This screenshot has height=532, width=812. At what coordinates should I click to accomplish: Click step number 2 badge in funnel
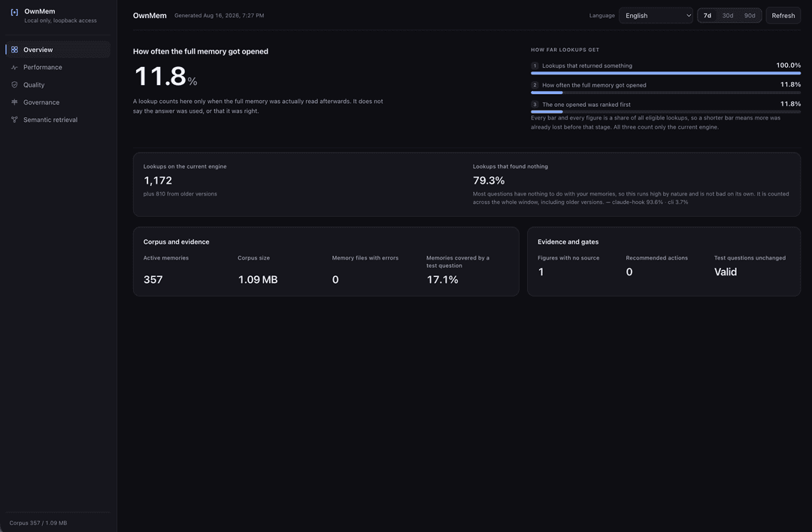(535, 85)
